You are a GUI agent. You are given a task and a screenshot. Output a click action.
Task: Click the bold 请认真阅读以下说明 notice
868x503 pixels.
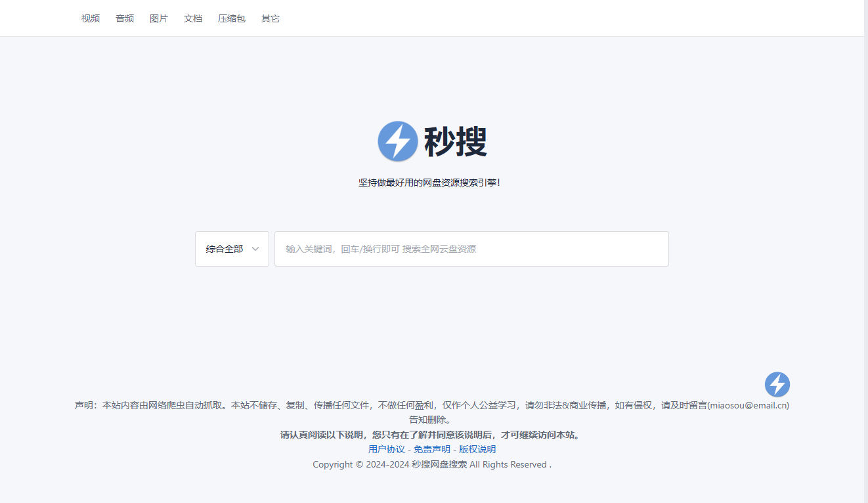[432, 435]
